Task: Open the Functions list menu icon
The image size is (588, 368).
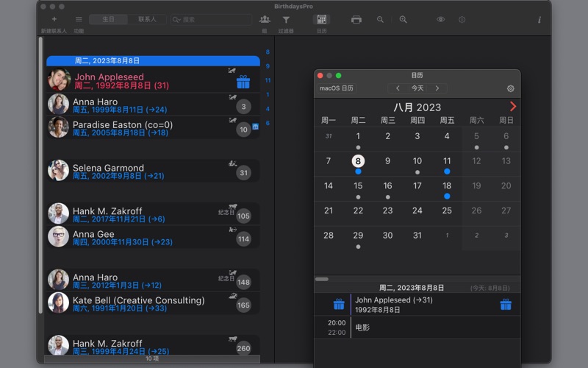Action: [79, 19]
